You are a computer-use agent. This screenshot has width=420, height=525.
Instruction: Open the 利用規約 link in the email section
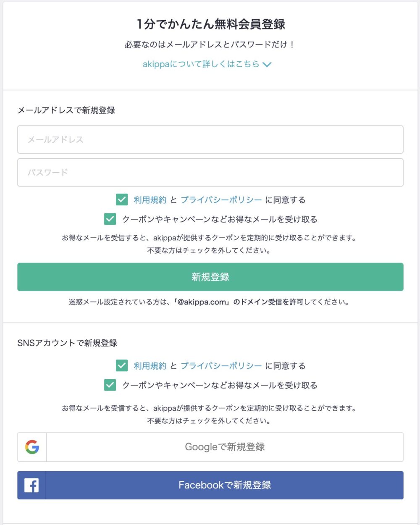pos(149,200)
